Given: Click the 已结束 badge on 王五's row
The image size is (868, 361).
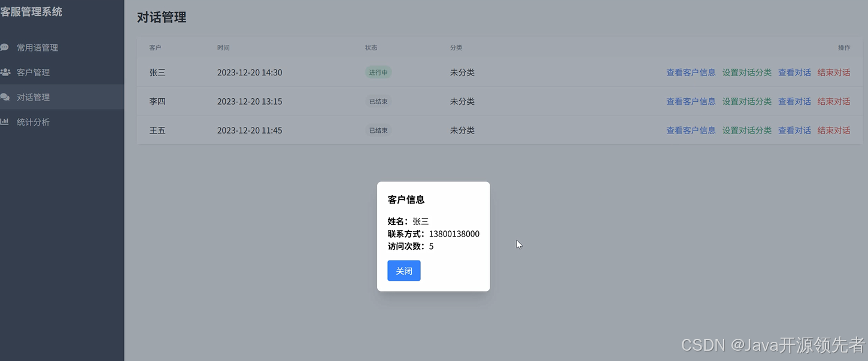Looking at the screenshot, I should pos(378,130).
